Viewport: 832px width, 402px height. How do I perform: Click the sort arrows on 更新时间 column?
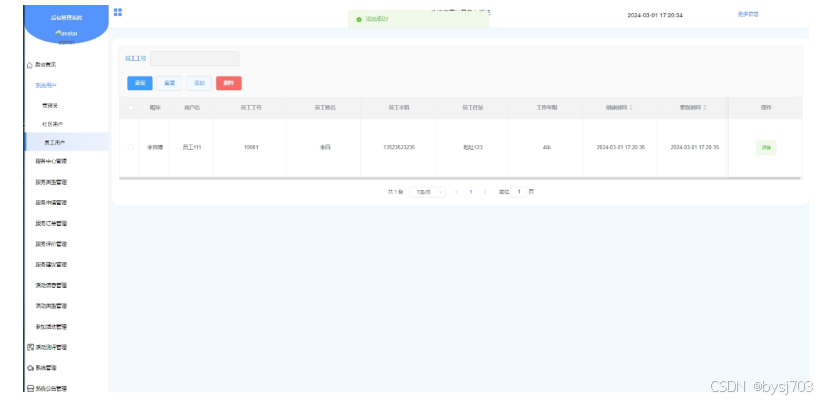pyautogui.click(x=705, y=107)
